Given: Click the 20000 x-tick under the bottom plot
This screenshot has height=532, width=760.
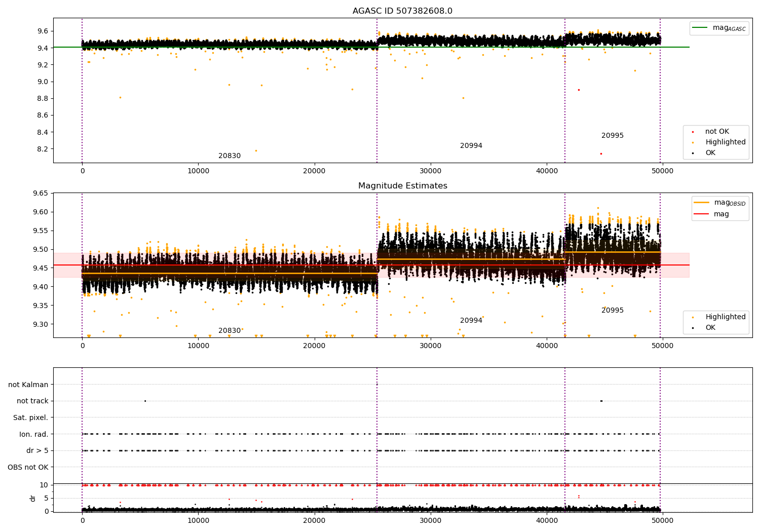Looking at the screenshot, I should 314,521.
